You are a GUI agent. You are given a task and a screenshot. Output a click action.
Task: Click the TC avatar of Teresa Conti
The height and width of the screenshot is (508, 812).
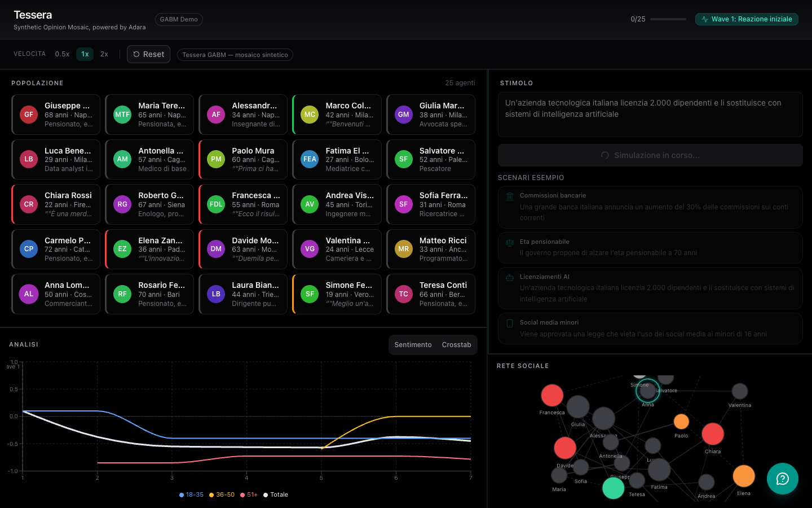[x=404, y=294]
